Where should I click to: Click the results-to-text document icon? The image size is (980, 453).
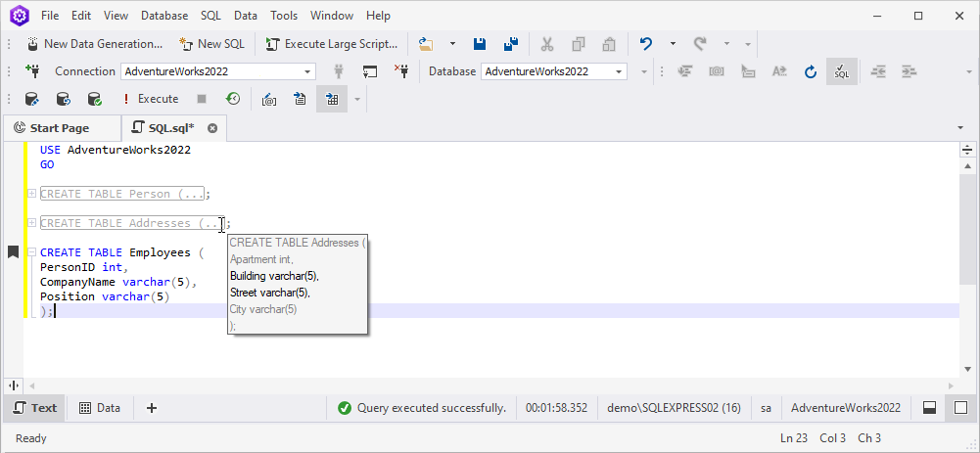click(x=300, y=99)
